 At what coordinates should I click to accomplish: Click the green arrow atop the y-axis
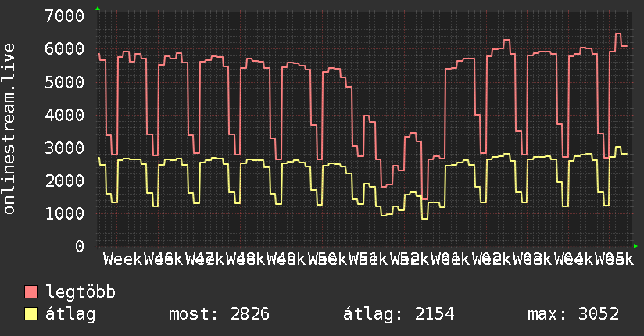coord(98,9)
